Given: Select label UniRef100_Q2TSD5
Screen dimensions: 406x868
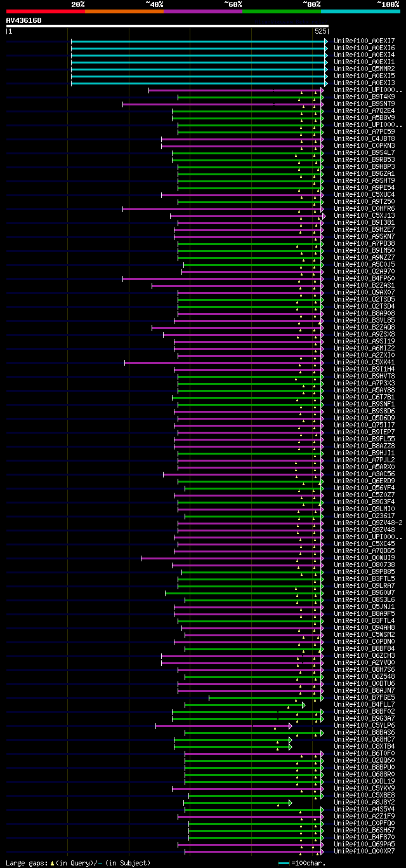Looking at the screenshot, I should (x=364, y=299).
